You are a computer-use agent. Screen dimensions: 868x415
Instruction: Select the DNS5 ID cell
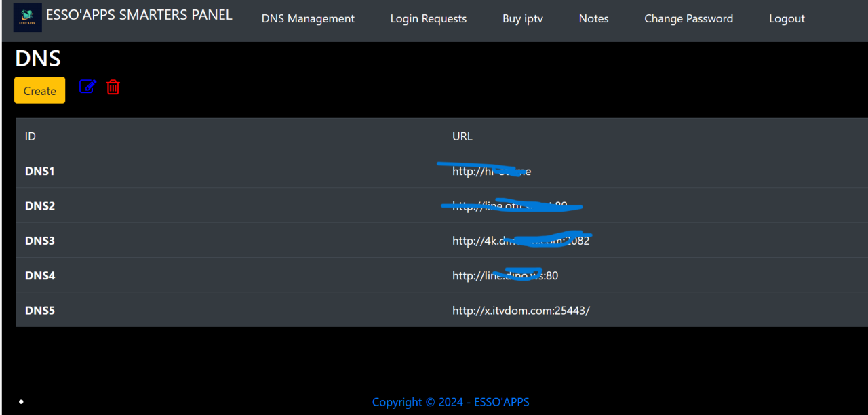pyautogui.click(x=40, y=311)
